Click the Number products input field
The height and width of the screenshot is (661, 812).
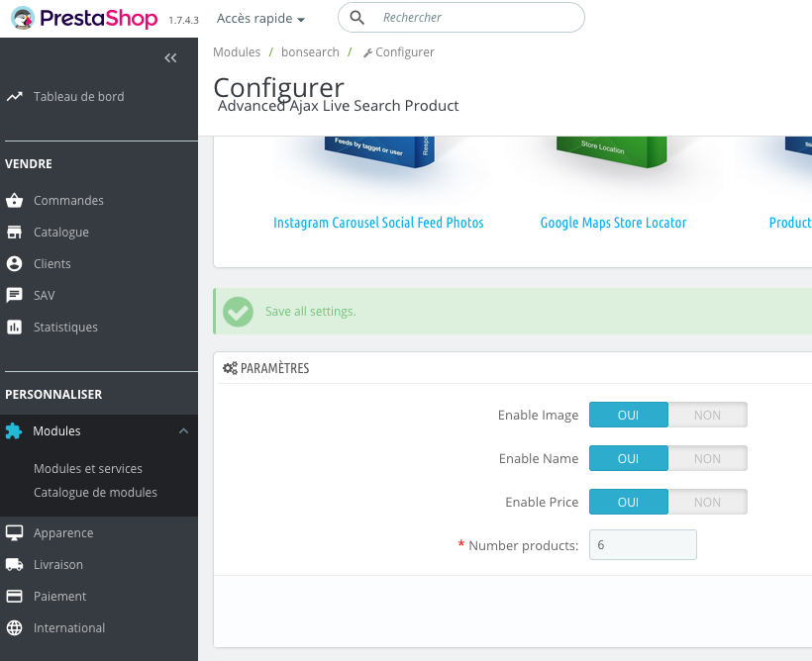(643, 544)
